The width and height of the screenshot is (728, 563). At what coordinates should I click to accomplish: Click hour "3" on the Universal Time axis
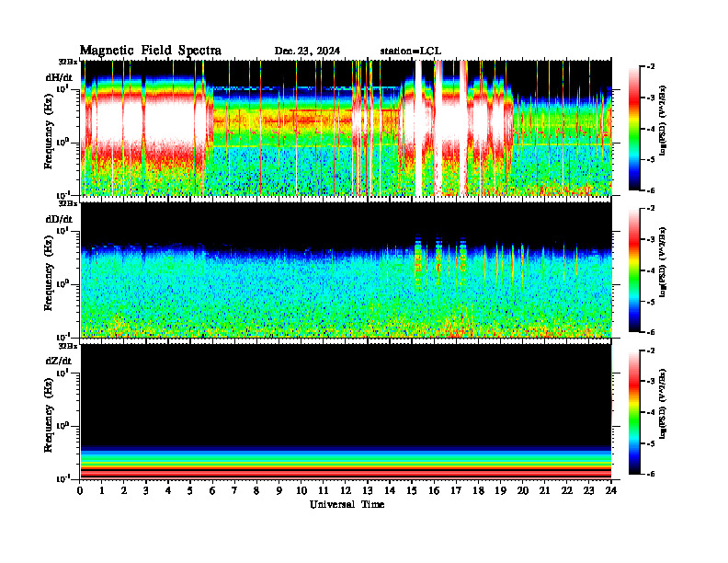tap(146, 491)
